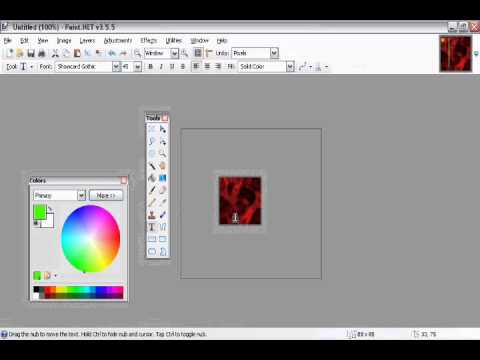Select the Pencil tool
Screen dimensions: 480x360
point(152,202)
